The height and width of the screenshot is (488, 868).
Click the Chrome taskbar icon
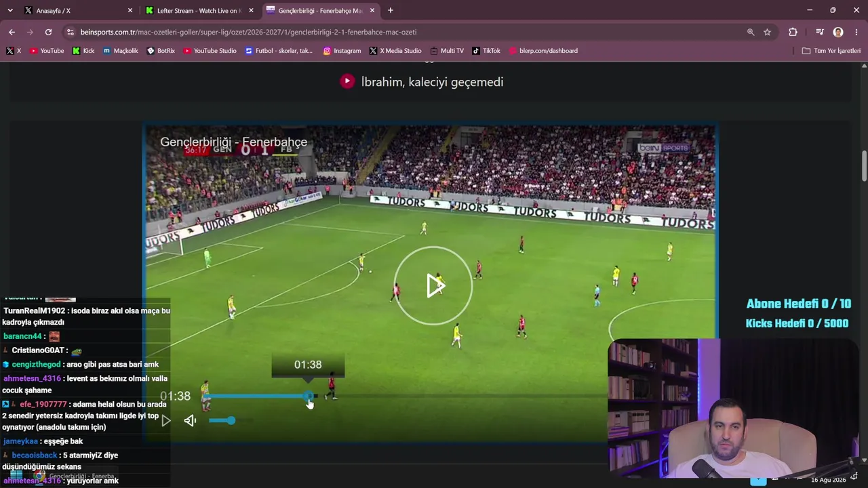(39, 476)
